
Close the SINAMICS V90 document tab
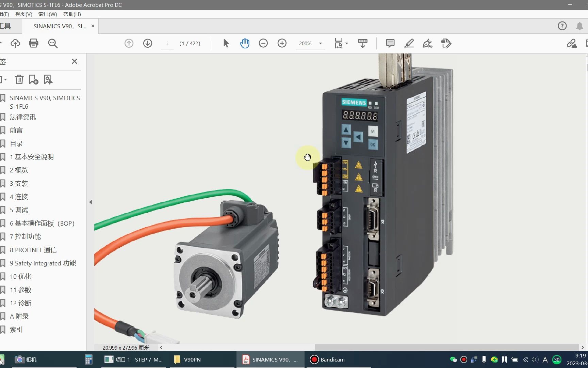pos(93,26)
